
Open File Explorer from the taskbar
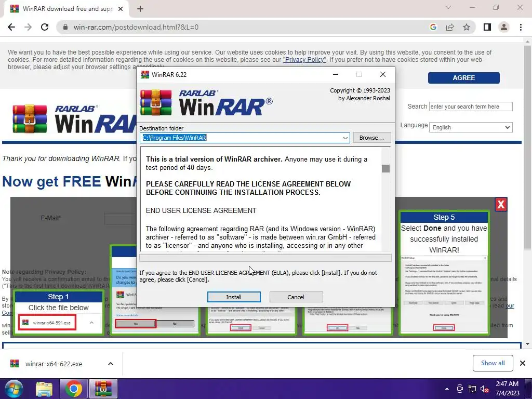tap(44, 389)
